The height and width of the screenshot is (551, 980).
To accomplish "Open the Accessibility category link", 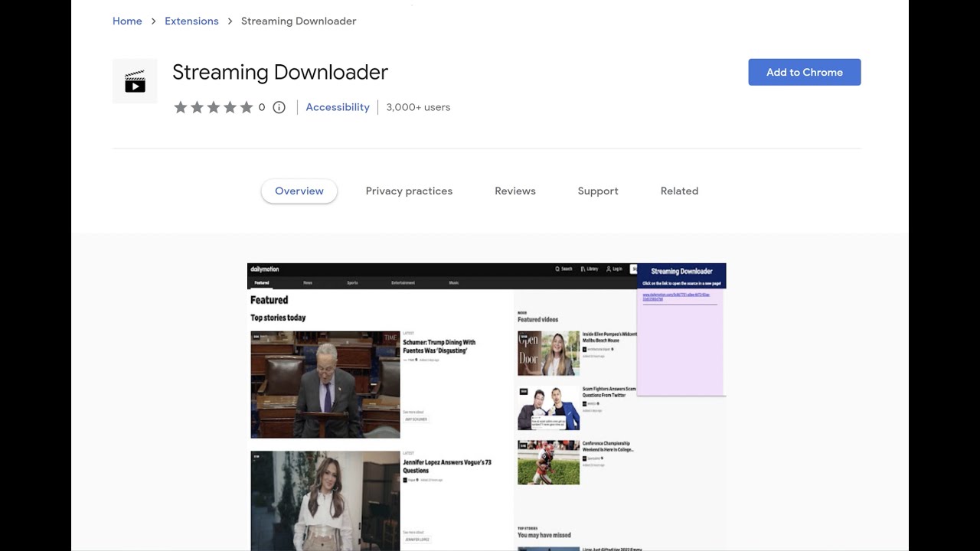I will point(338,107).
